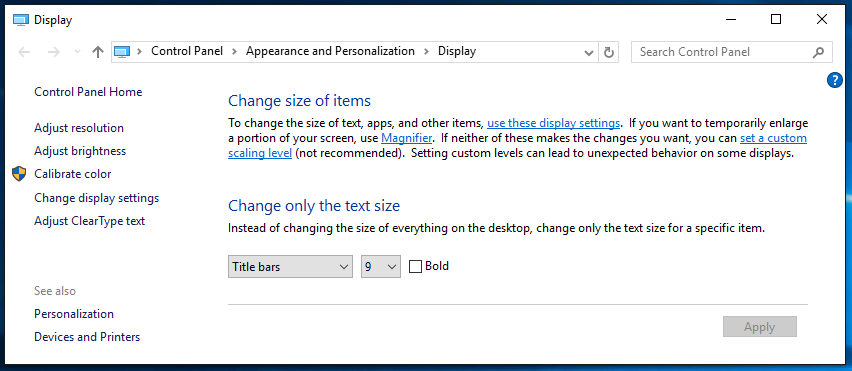The image size is (852, 371).
Task: Close the Display window
Action: [x=822, y=20]
